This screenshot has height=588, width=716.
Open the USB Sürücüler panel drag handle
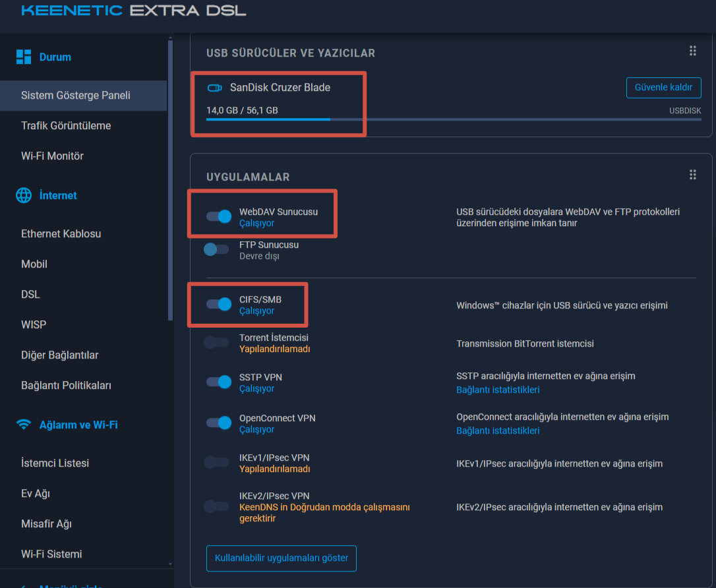pyautogui.click(x=693, y=51)
